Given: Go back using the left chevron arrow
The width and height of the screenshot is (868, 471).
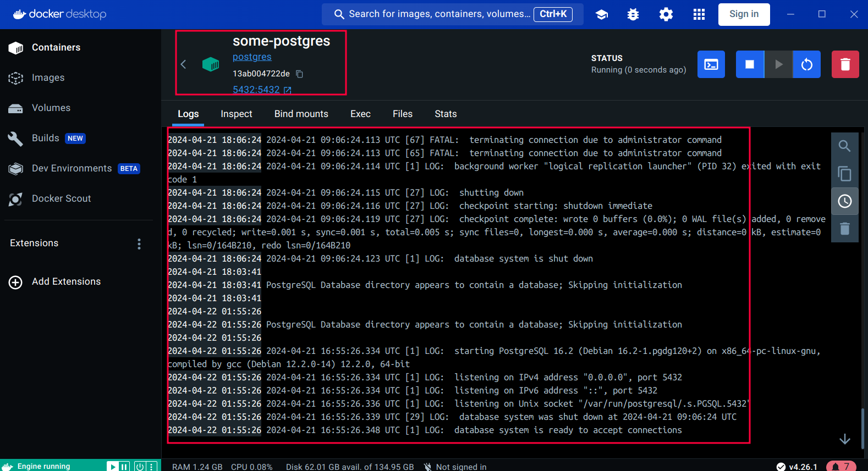Looking at the screenshot, I should 184,64.
